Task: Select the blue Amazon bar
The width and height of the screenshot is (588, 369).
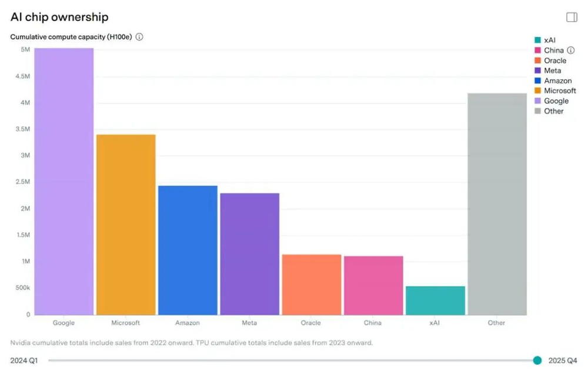Action: pyautogui.click(x=188, y=250)
